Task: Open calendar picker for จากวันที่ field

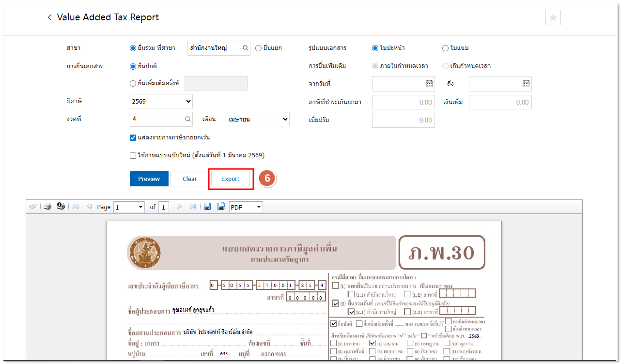Action: coord(429,84)
